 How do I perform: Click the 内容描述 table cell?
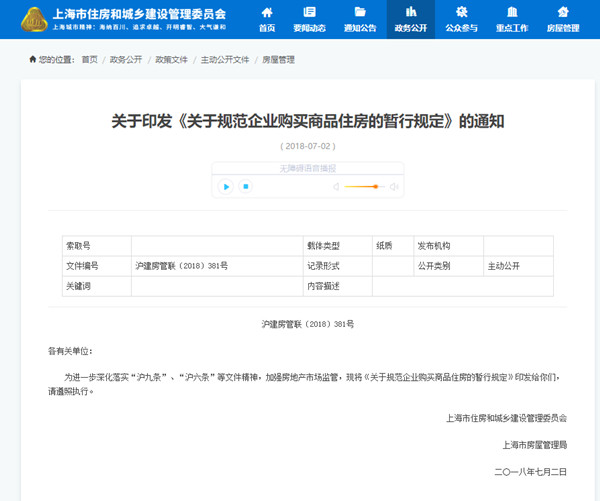click(x=338, y=286)
